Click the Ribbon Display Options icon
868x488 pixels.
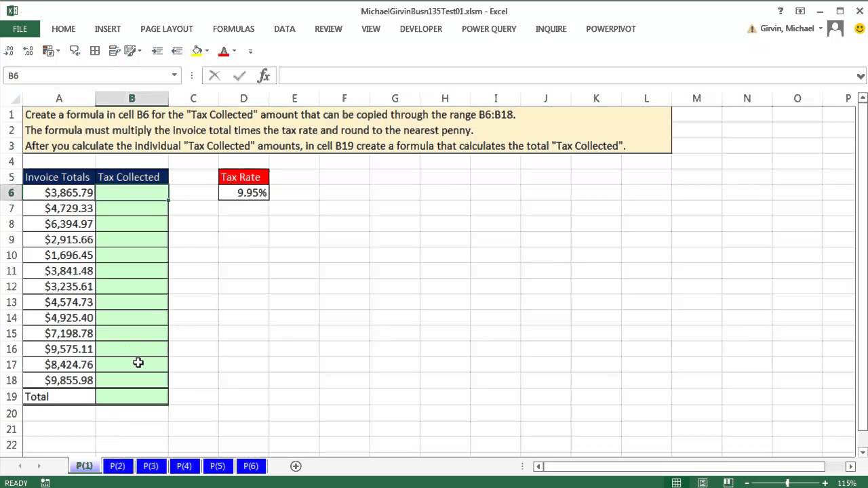click(801, 11)
